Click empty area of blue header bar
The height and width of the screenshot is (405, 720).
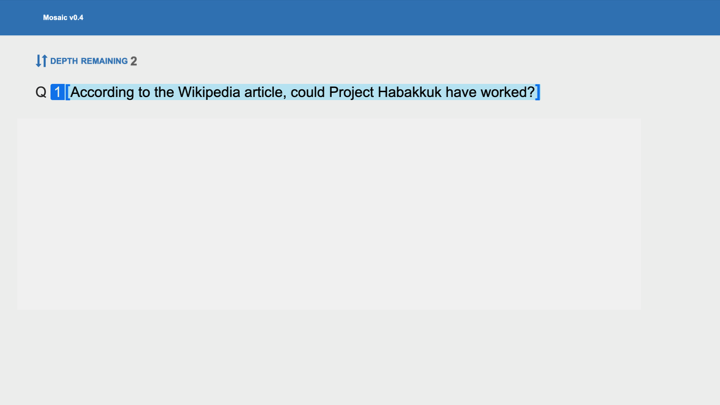pos(400,18)
